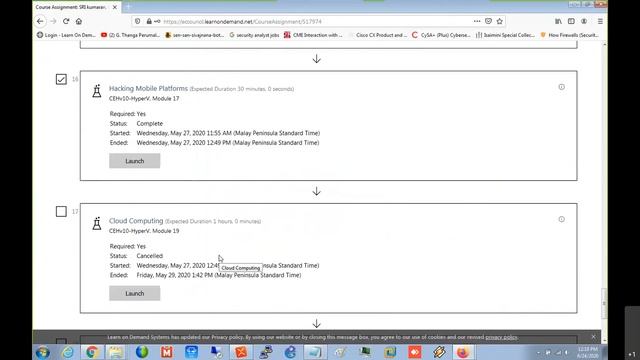Screen dimensions: 640x360
Task: Open the Cloud Computing title link
Action: 136,220
